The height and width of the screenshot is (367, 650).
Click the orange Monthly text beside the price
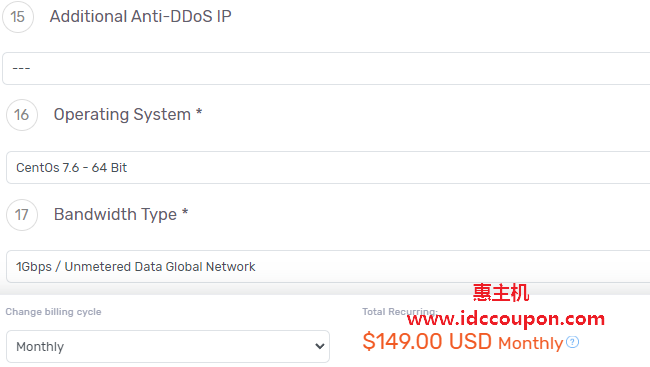(x=531, y=343)
